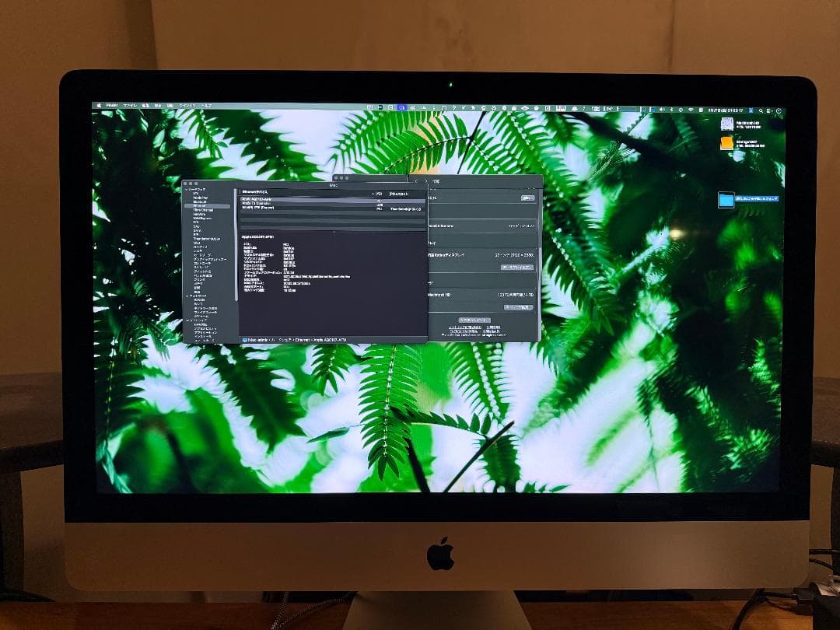Open the ウインドウ menu
This screenshot has height=630, width=840.
187,105
